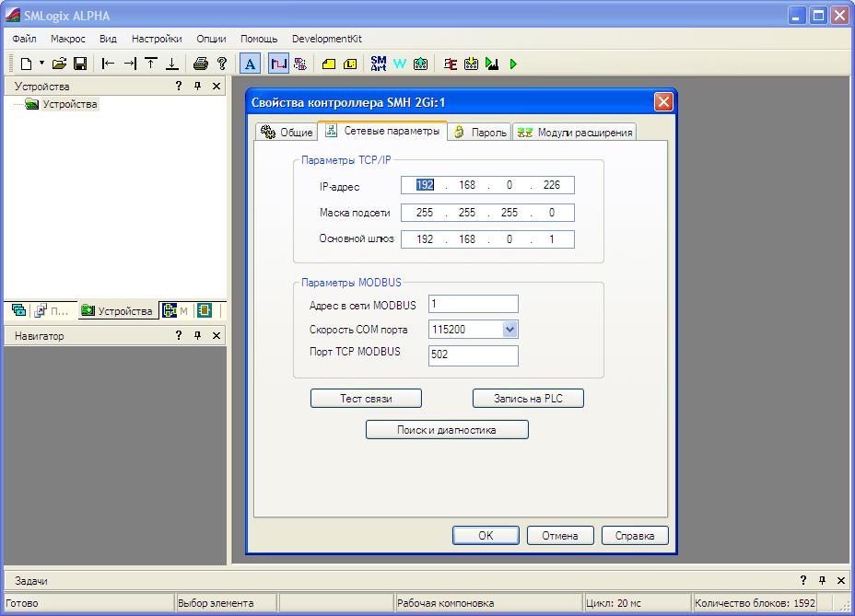
Task: Pin the Задачи panel
Action: point(822,580)
